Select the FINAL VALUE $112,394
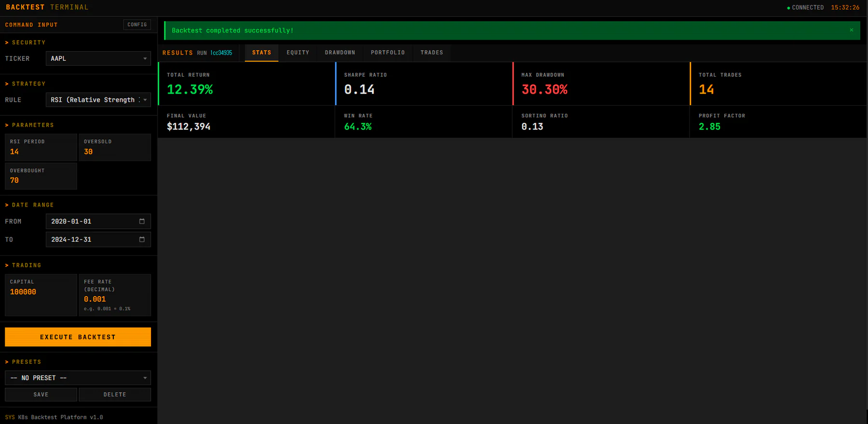The width and height of the screenshot is (868, 424). (189, 126)
